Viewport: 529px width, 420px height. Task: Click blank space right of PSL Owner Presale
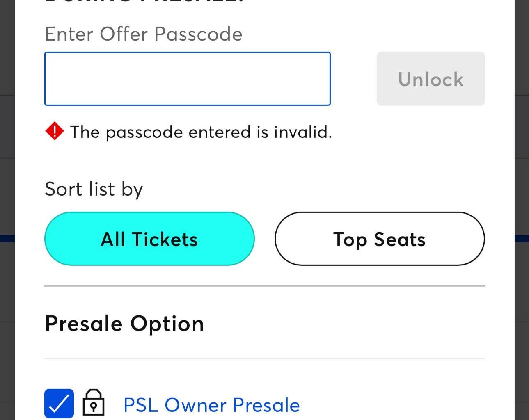390,405
